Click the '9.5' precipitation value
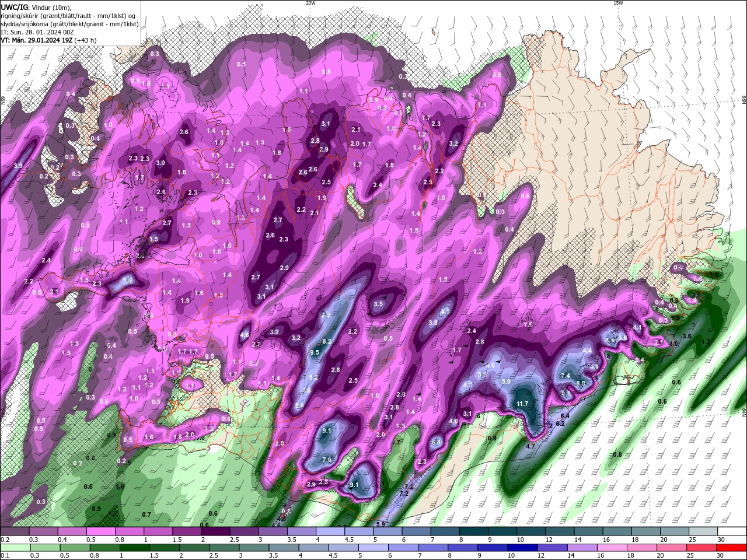This screenshot has height=560, width=747. click(315, 352)
